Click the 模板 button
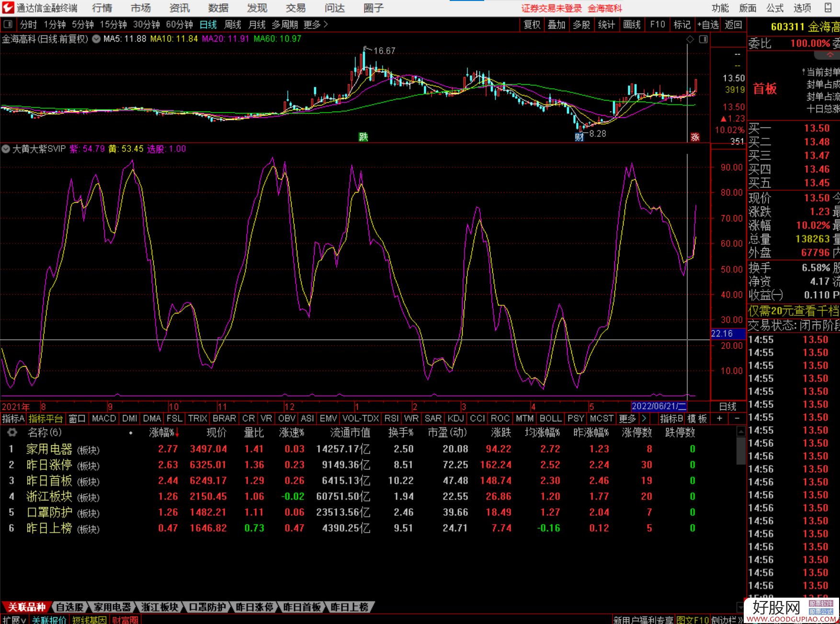Image resolution: width=840 pixels, height=624 pixels. (697, 418)
